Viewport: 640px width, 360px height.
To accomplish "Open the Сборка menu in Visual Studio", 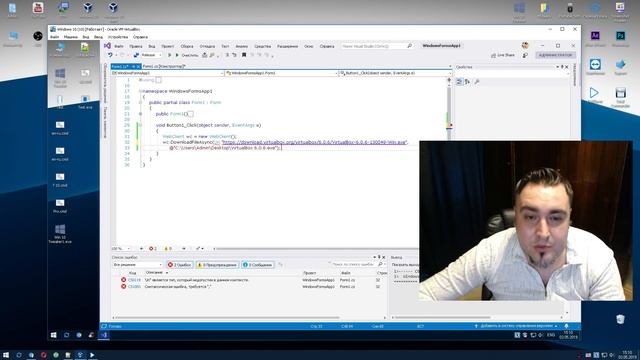I will point(187,46).
